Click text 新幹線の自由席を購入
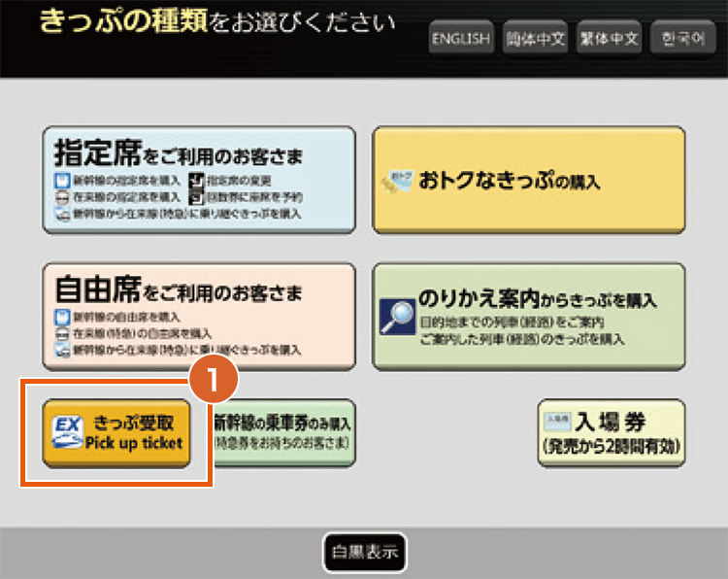728x579 pixels. [x=127, y=318]
